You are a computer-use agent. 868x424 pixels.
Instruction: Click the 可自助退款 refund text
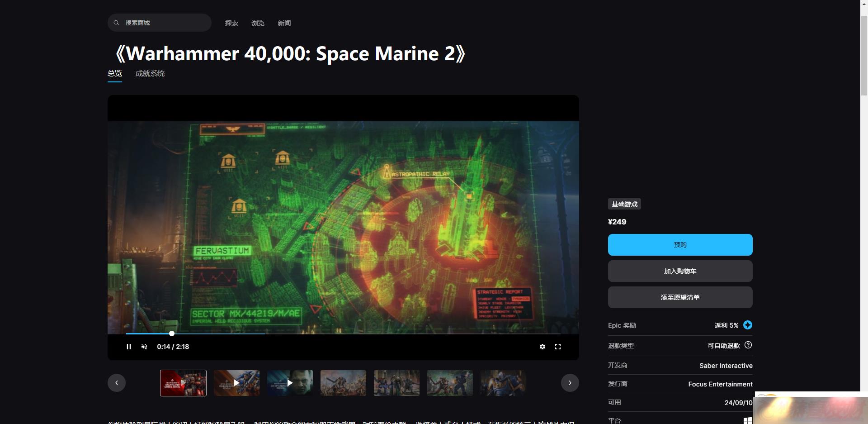click(724, 346)
